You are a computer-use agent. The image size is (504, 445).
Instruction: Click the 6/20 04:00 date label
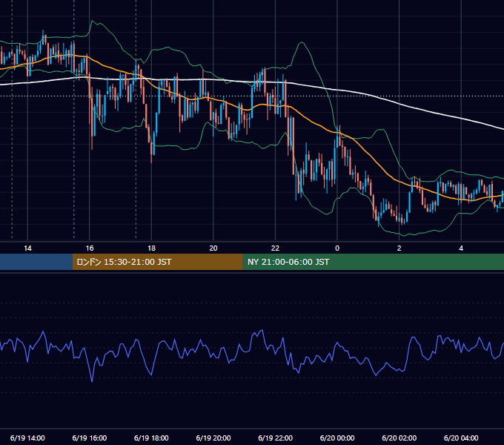[461, 438]
